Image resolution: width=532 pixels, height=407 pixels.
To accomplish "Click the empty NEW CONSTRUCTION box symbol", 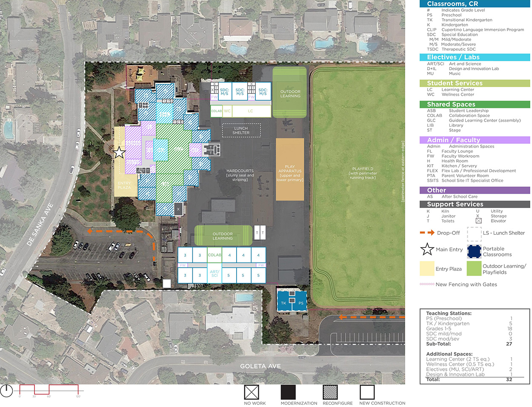I will (x=367, y=392).
